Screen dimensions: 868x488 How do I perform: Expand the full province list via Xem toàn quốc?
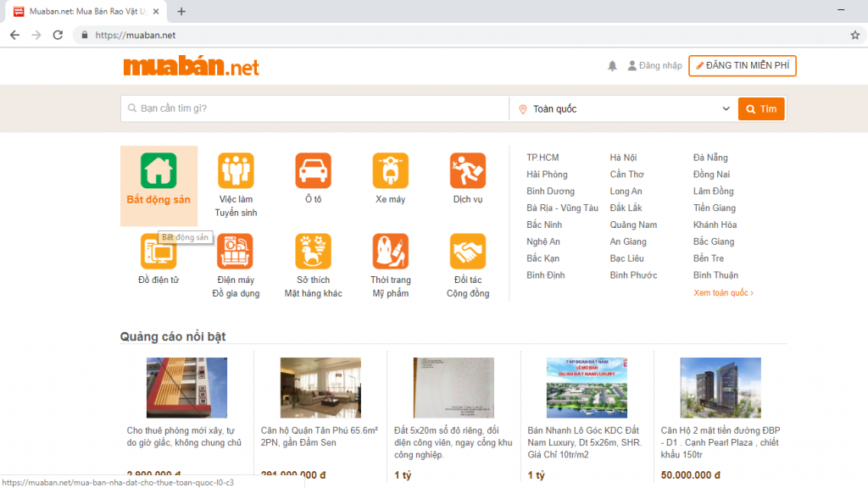tap(723, 291)
